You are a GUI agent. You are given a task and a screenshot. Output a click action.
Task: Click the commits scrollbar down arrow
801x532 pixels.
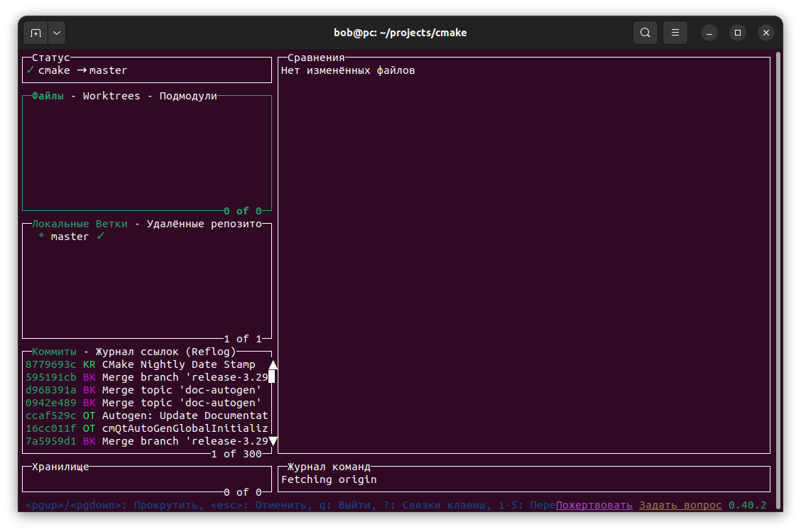point(272,441)
